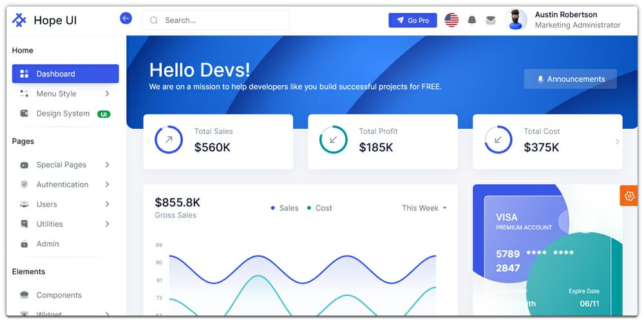Click the $560K Total Sales value

[213, 147]
